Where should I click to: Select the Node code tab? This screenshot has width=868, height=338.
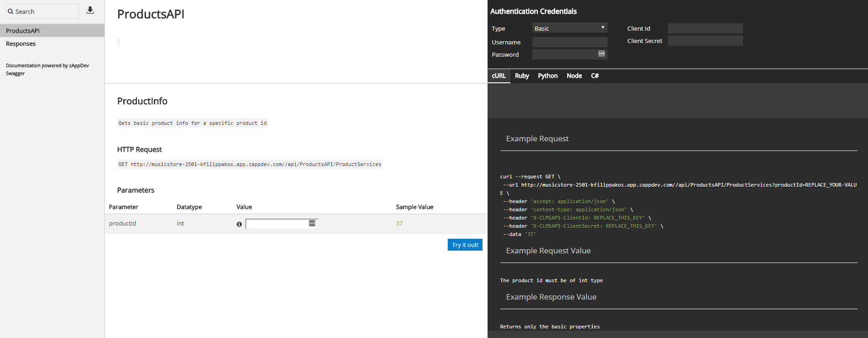click(574, 76)
